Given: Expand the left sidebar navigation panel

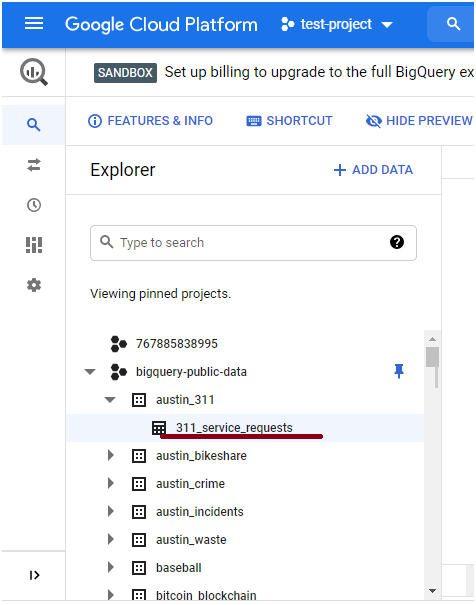Looking at the screenshot, I should 34,575.
